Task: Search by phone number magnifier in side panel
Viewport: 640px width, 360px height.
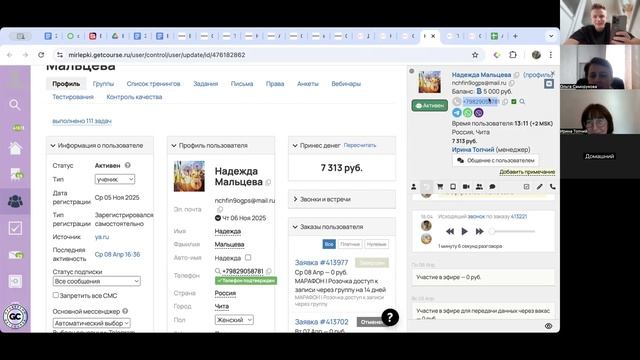Action: point(522,101)
